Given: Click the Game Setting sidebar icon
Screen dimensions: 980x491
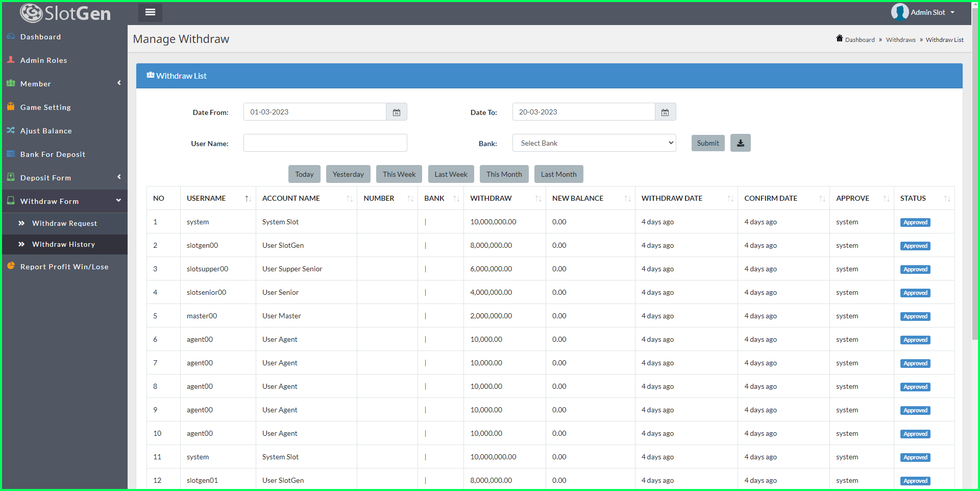Looking at the screenshot, I should click(x=11, y=107).
